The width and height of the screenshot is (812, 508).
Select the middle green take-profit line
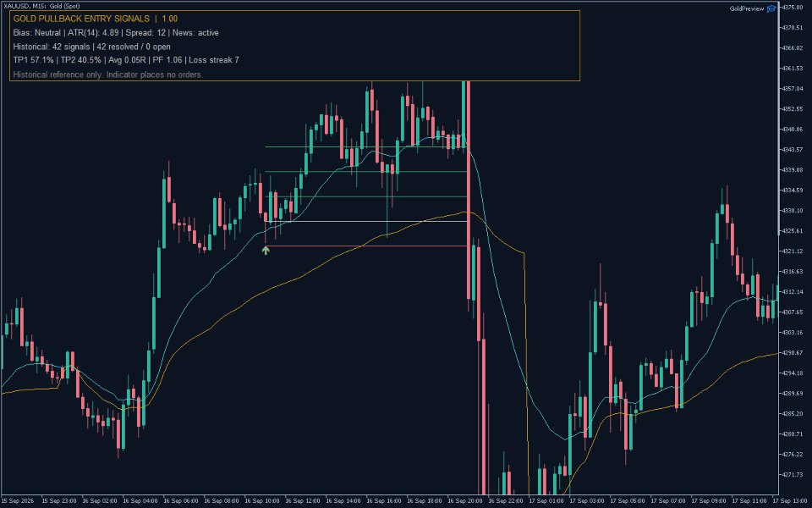[366, 172]
